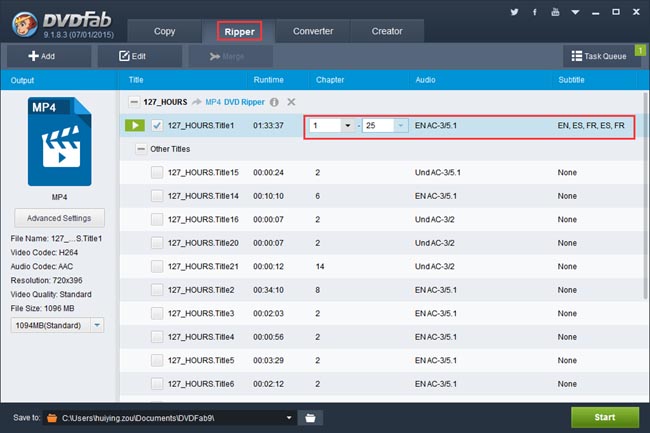Check the 127_HOURS.Title2 checkbox

(157, 290)
